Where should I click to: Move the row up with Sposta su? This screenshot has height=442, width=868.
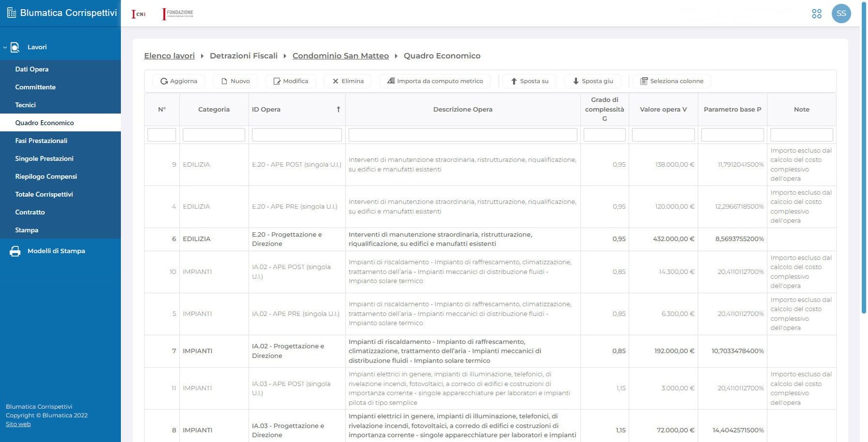(x=530, y=81)
